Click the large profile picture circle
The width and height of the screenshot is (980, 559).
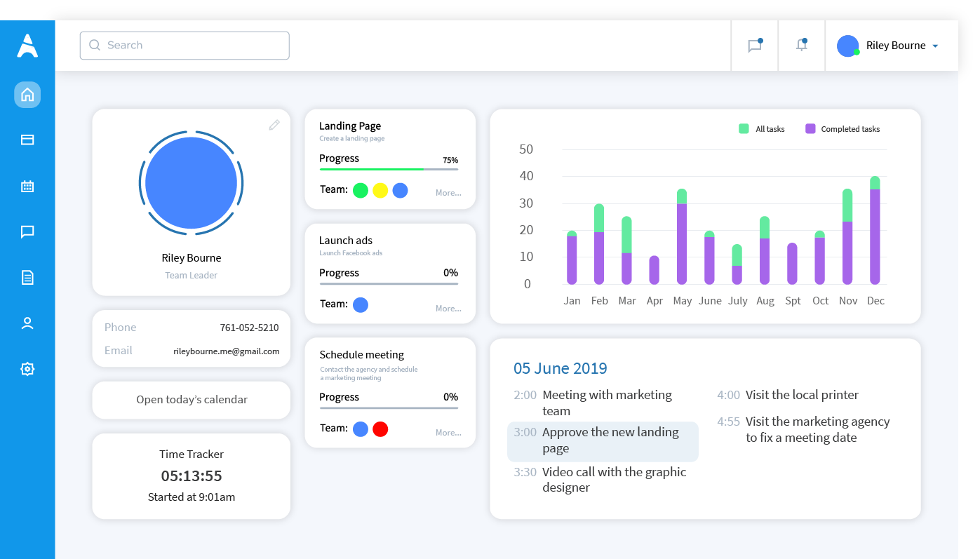[x=191, y=182]
